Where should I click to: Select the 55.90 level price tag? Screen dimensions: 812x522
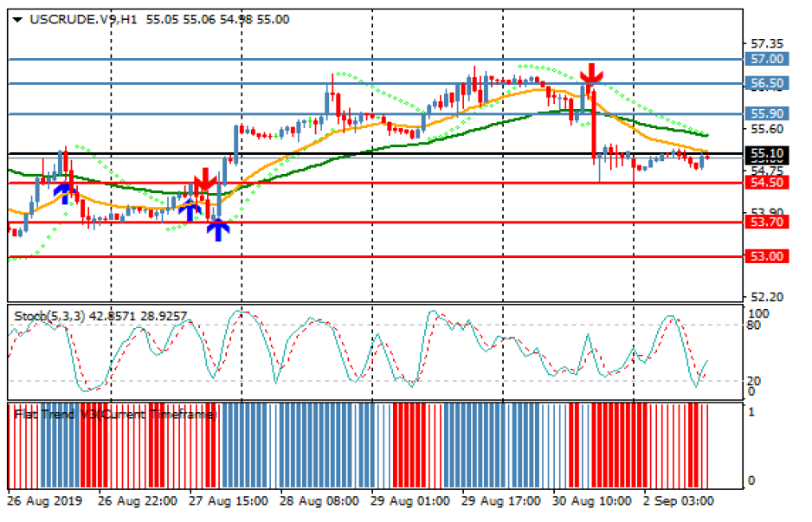point(767,113)
